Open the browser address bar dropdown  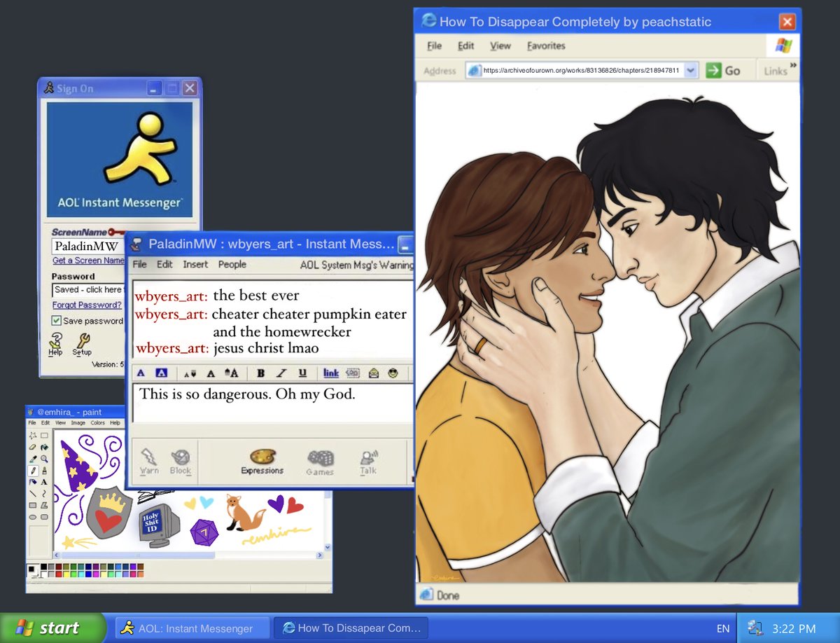691,70
